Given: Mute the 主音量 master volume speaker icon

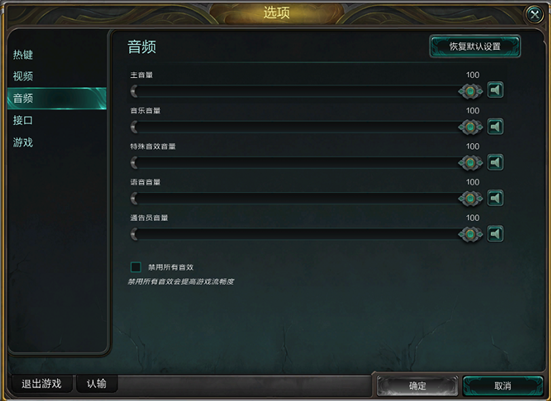Looking at the screenshot, I should (x=495, y=90).
